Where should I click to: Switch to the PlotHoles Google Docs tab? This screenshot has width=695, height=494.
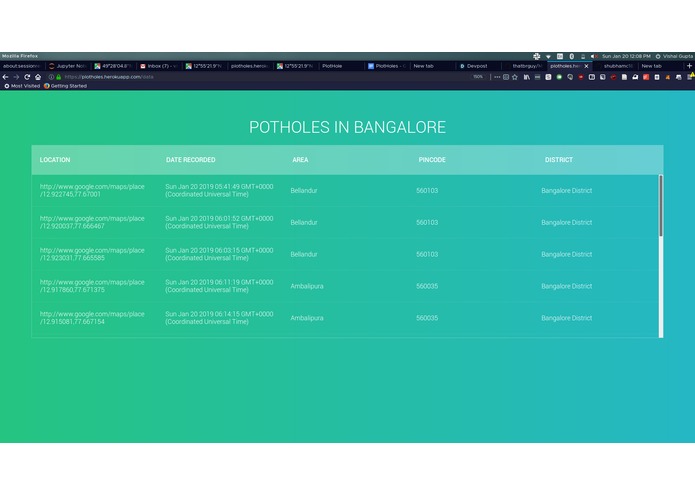point(387,66)
